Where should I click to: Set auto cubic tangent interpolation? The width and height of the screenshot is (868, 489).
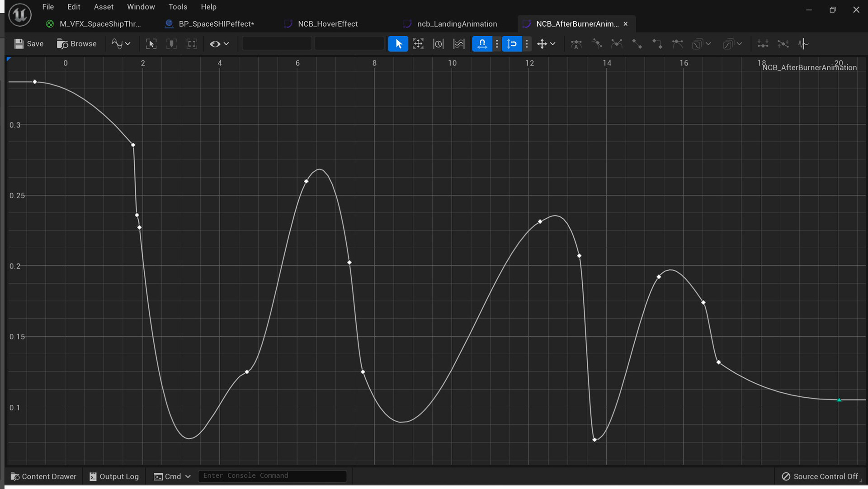tap(576, 44)
